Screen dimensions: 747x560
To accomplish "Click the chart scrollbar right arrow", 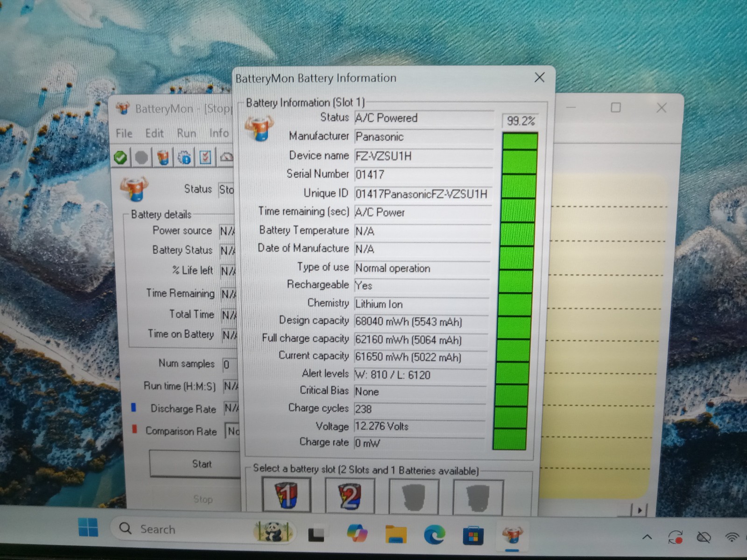I will [x=639, y=510].
